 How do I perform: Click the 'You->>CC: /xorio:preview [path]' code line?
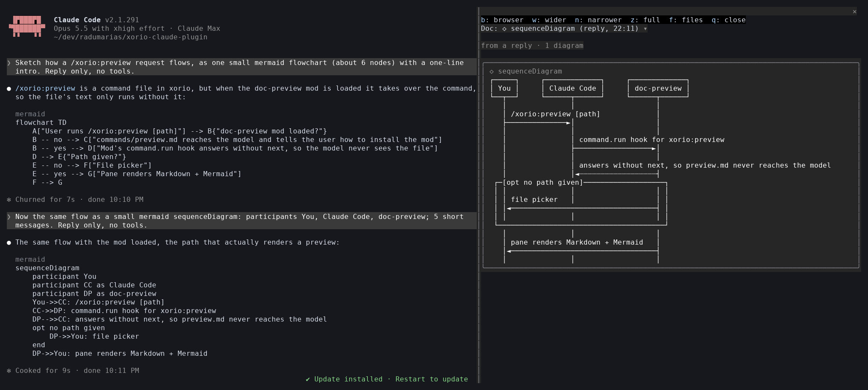tap(99, 302)
